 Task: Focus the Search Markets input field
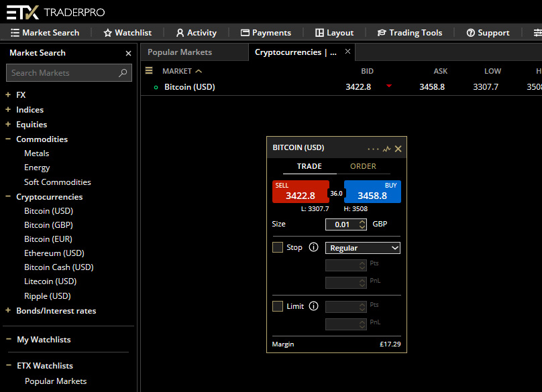tap(69, 73)
